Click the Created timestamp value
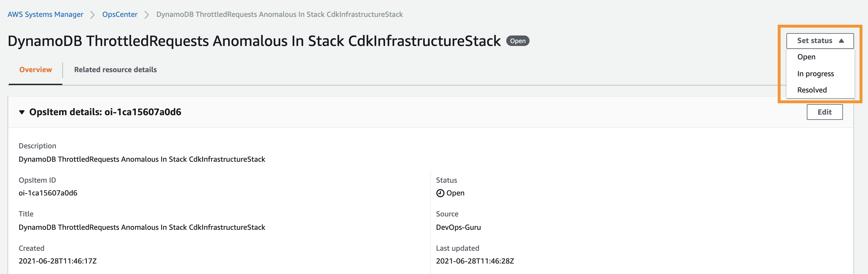Viewport: 868px width, 274px height. (58, 261)
